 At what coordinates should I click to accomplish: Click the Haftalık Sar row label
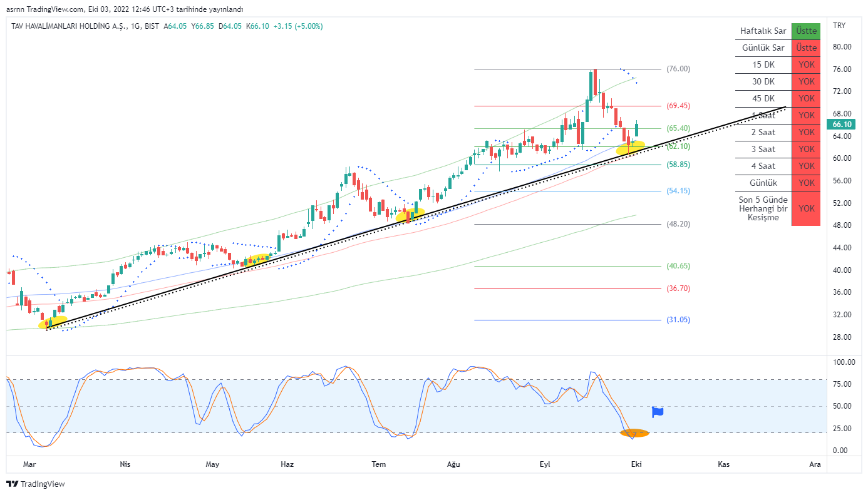(763, 31)
